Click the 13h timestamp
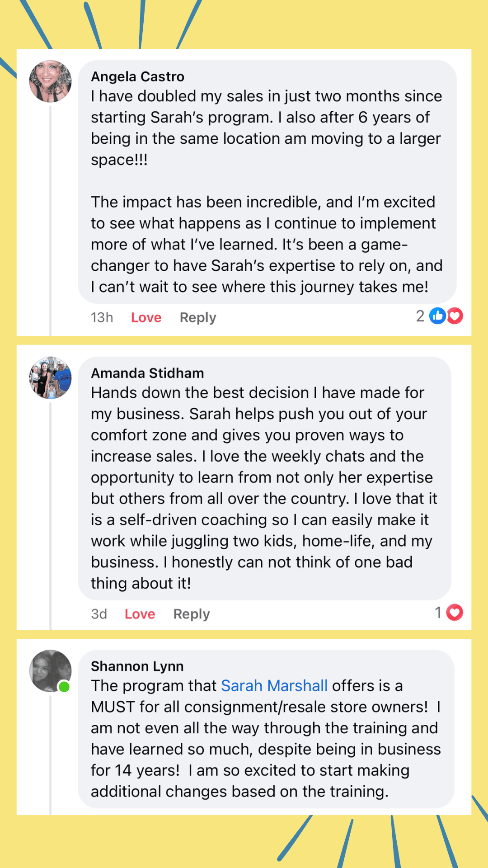Image resolution: width=488 pixels, height=868 pixels. click(102, 317)
